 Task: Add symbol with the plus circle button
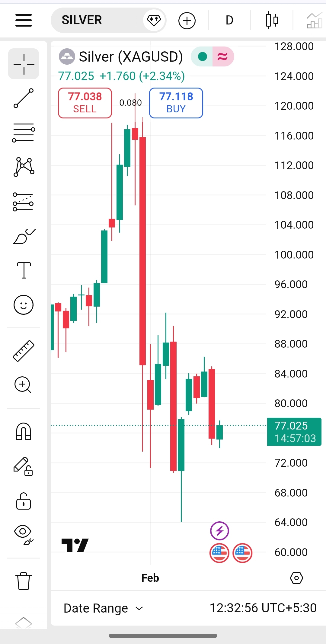(x=187, y=21)
